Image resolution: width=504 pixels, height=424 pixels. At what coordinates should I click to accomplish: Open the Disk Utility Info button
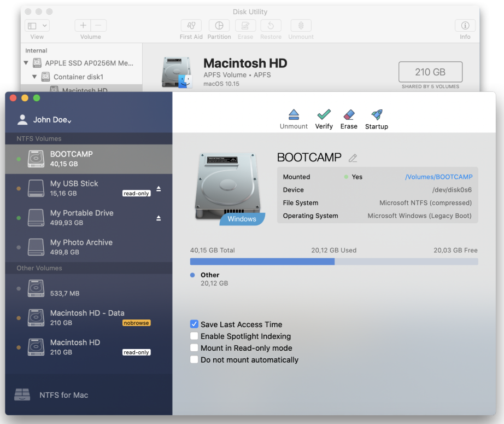click(x=465, y=25)
